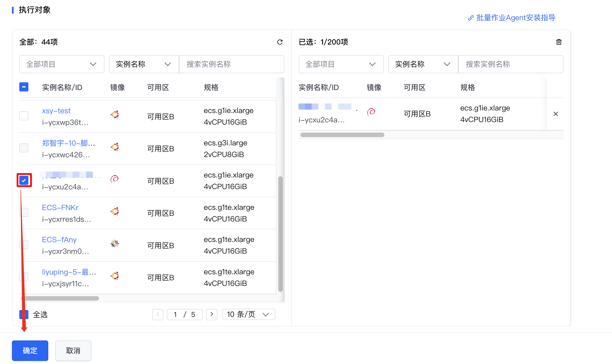Toggle the 全选 checkbox at the bottom
This screenshot has width=612, height=364.
[x=24, y=314]
